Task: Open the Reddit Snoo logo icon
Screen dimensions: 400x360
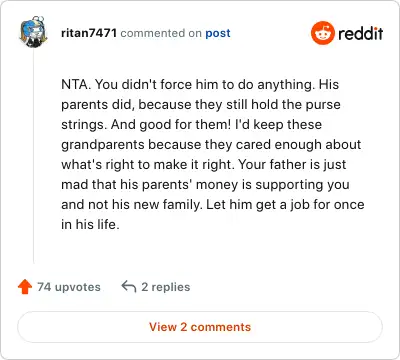Action: [322, 33]
